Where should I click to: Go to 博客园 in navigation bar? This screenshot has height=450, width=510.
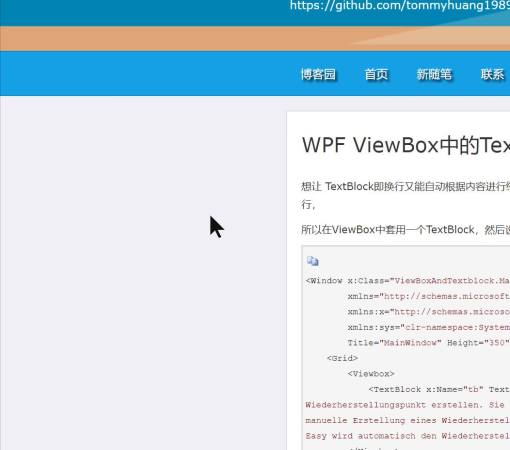point(318,74)
